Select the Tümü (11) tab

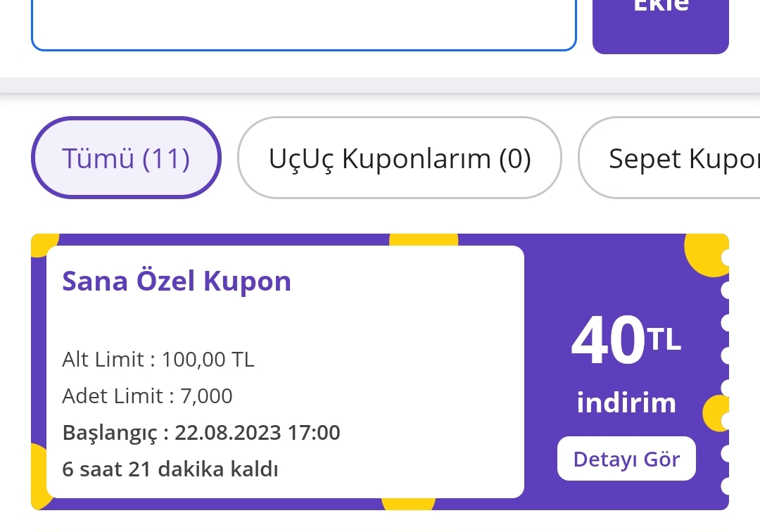pos(126,158)
